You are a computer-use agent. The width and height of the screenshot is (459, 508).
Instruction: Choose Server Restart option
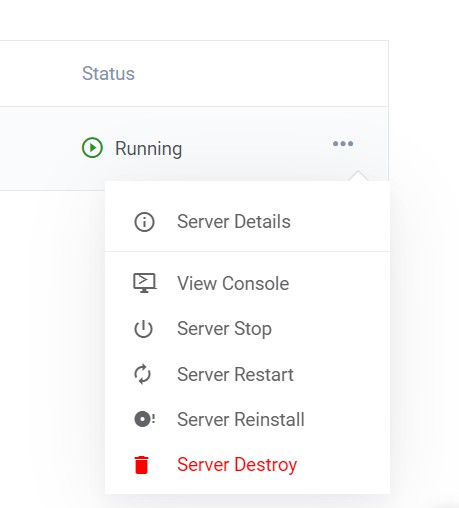pyautogui.click(x=247, y=374)
